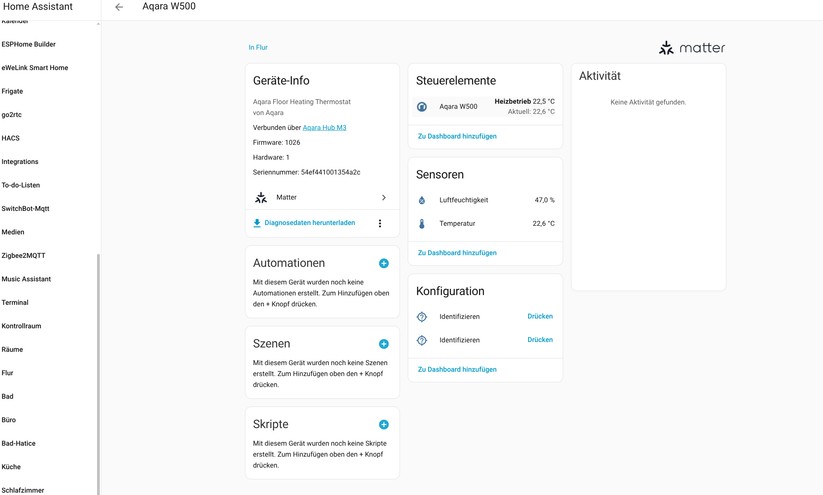Open Integrations in sidebar
Screen dimensions: 823x495
(20, 162)
